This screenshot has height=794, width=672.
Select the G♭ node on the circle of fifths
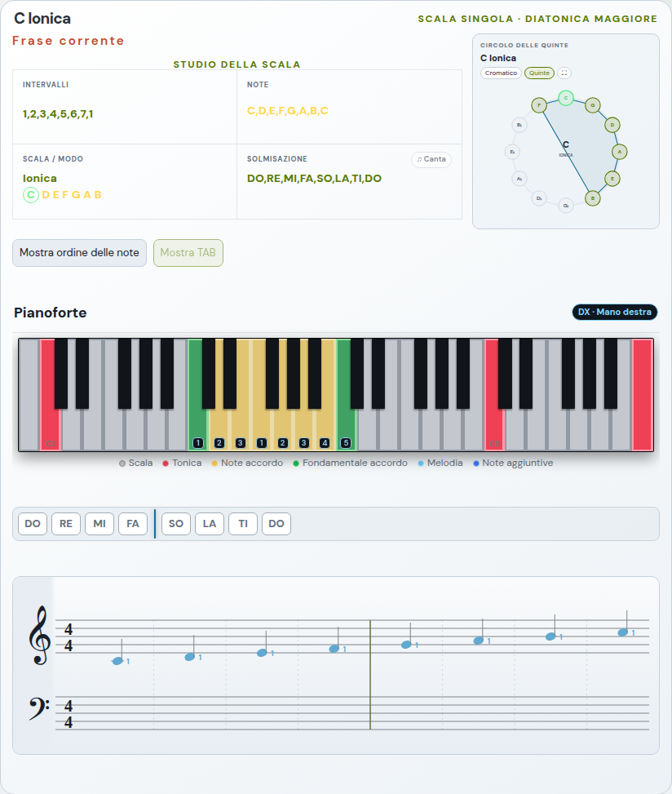[566, 205]
